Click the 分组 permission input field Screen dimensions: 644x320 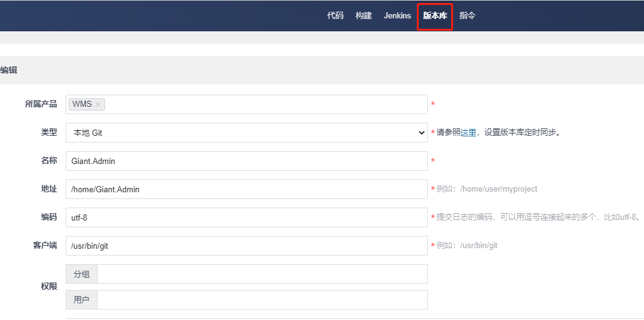pos(262,274)
